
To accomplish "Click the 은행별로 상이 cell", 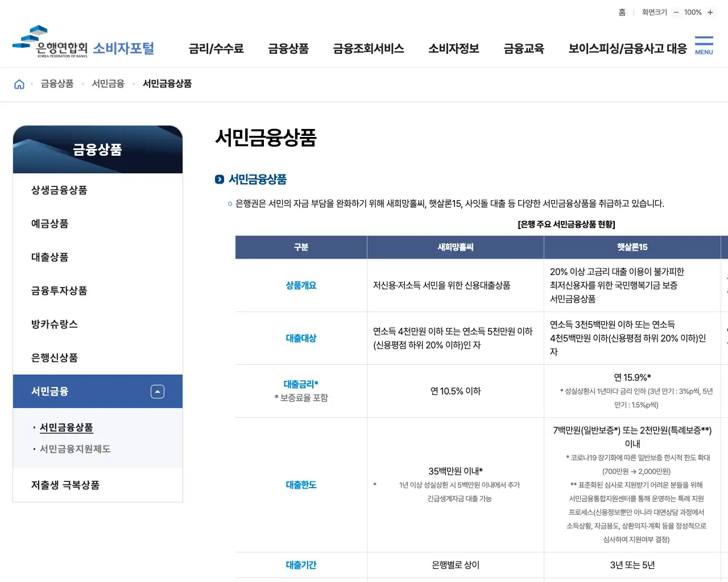I will click(x=456, y=565).
